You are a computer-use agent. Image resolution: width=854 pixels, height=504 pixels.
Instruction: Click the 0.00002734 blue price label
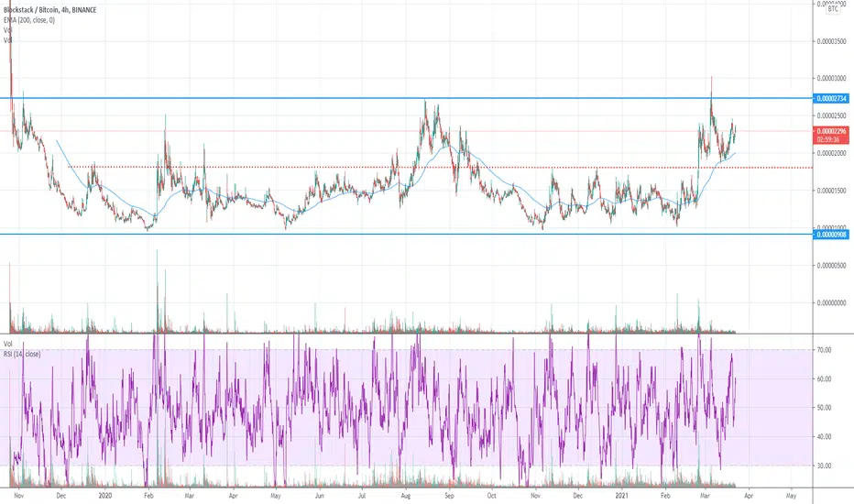(832, 99)
